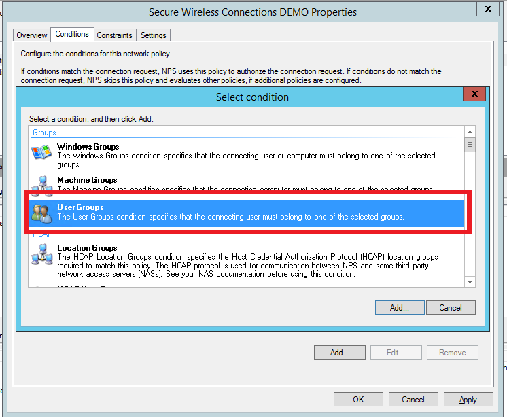Switch to the Overview tab
This screenshot has height=420, width=507.
coord(32,35)
